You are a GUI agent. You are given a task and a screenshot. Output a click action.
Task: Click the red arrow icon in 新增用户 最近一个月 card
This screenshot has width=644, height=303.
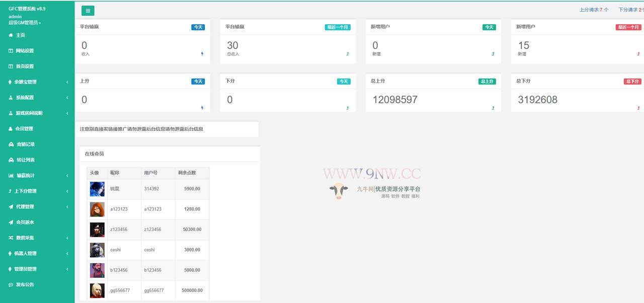638,54
